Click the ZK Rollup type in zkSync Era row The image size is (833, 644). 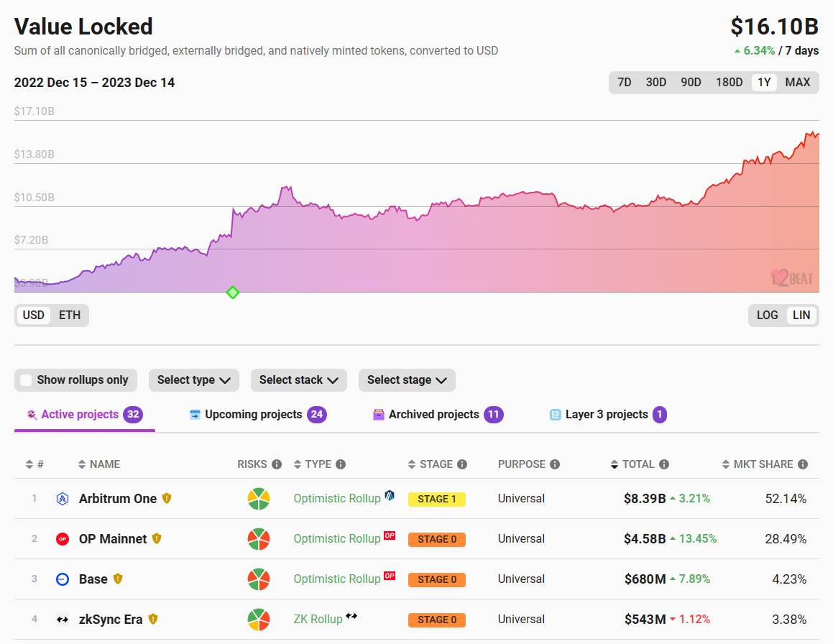(x=318, y=620)
